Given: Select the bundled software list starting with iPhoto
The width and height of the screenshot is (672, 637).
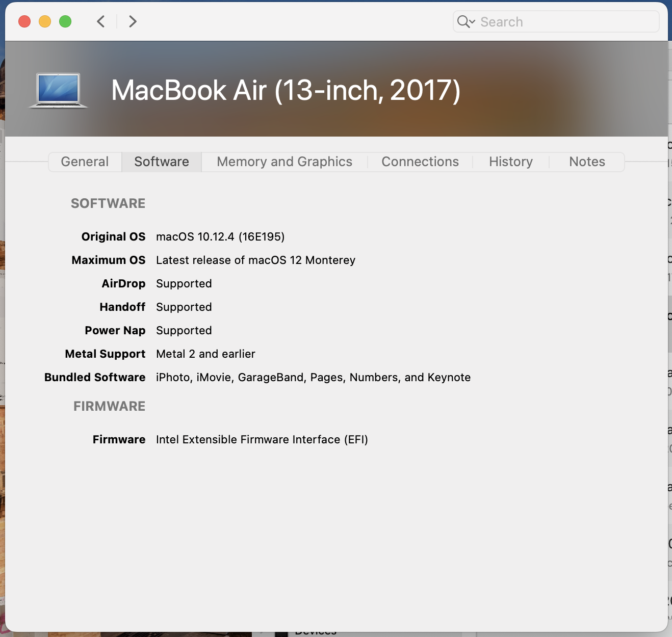Looking at the screenshot, I should tap(314, 377).
